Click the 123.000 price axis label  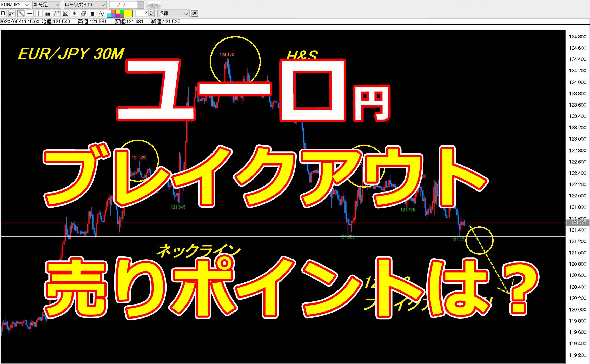pos(578,139)
